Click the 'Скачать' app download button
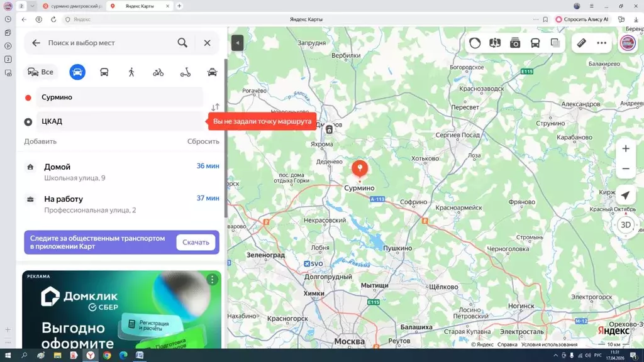This screenshot has width=644, height=362. coord(196,242)
